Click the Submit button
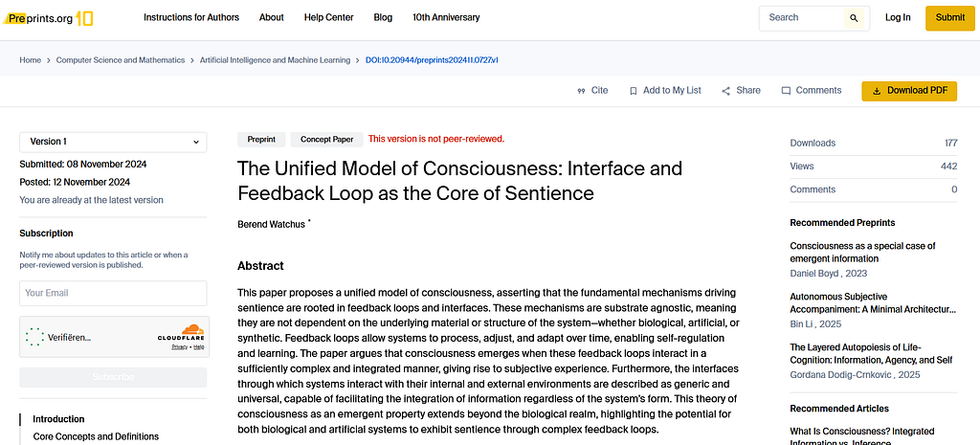The image size is (980, 445). (x=950, y=18)
